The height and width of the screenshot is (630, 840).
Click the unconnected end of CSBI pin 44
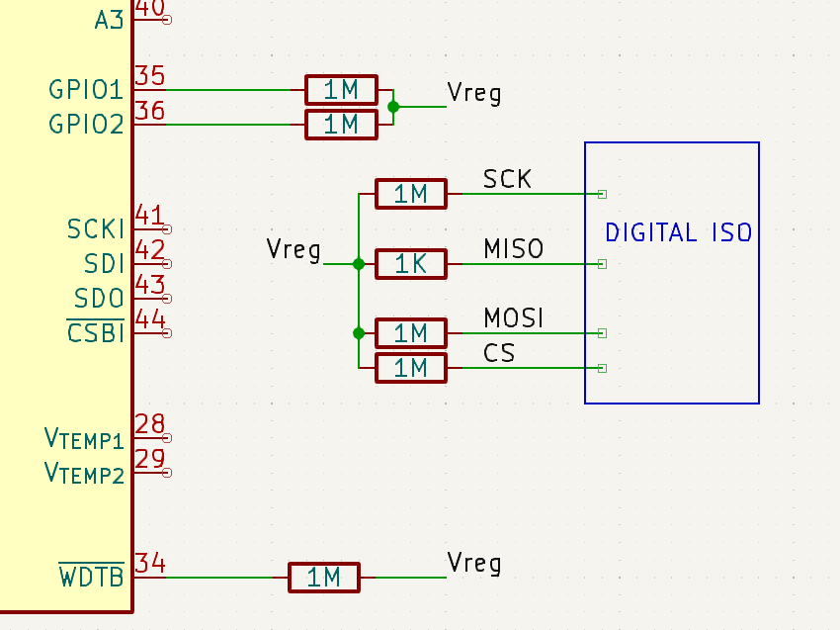(x=167, y=333)
